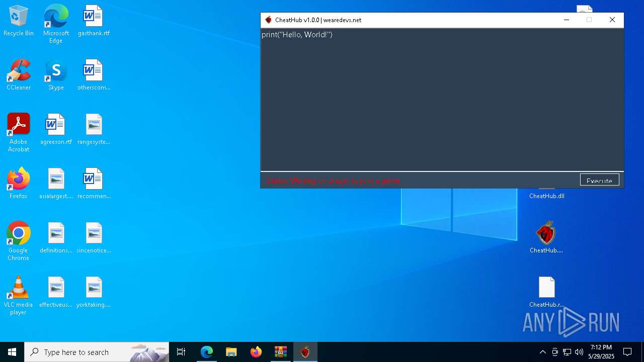The image size is (644, 362).
Task: Click the Meet Now tray icon
Action: tap(555, 352)
